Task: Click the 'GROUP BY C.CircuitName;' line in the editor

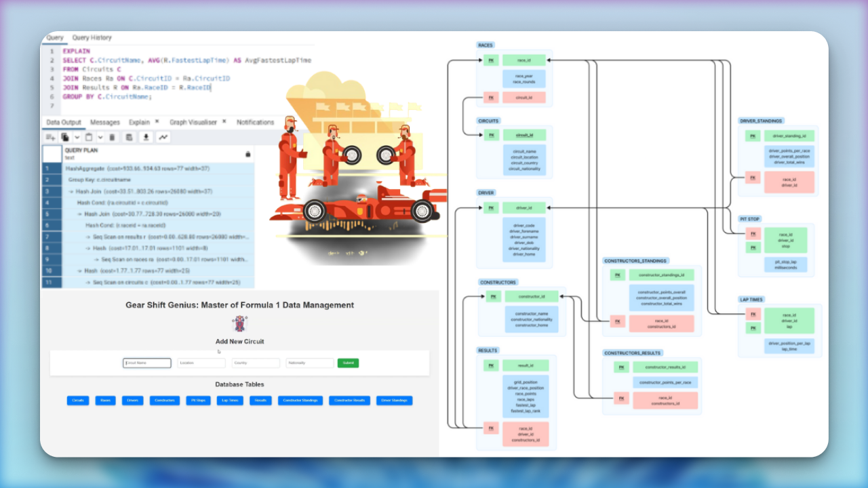Action: click(107, 97)
